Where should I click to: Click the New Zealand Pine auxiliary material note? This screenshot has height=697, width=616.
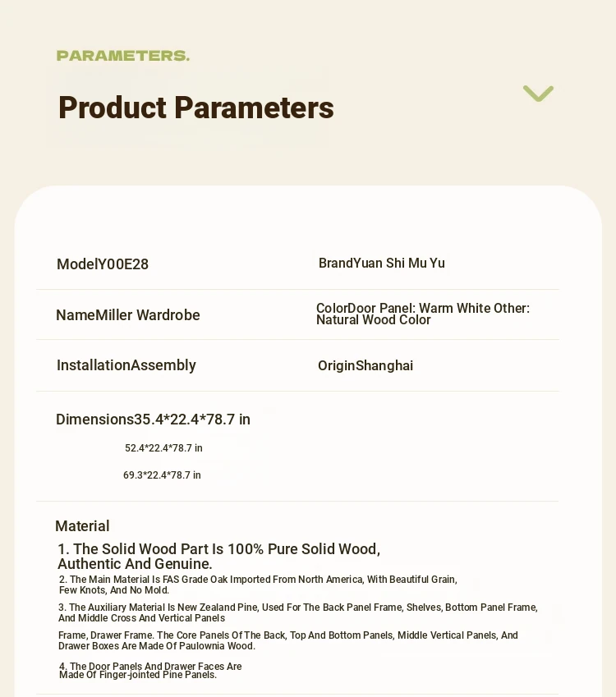click(x=298, y=612)
